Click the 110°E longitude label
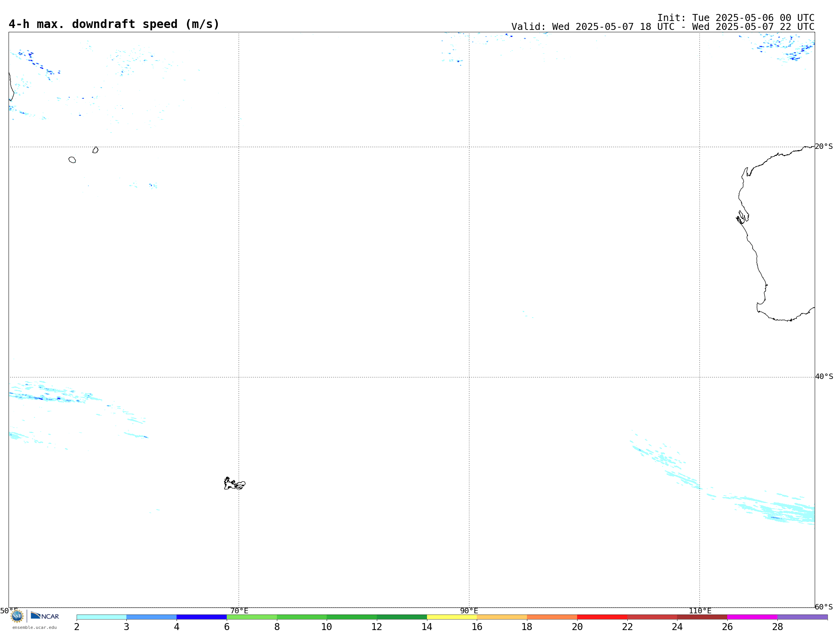This screenshot has width=840, height=632. pyautogui.click(x=700, y=611)
